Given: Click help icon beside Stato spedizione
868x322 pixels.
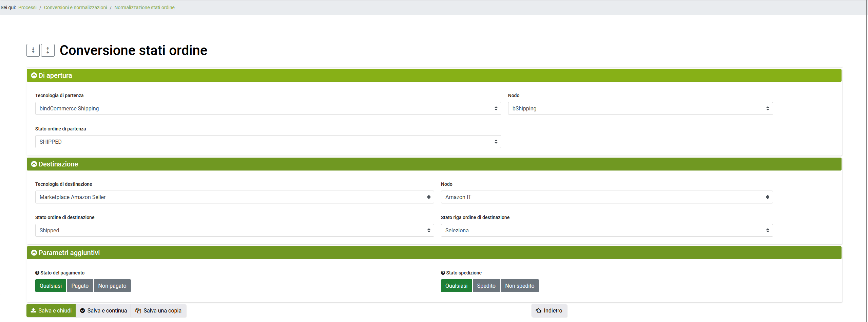Looking at the screenshot, I should click(x=443, y=273).
